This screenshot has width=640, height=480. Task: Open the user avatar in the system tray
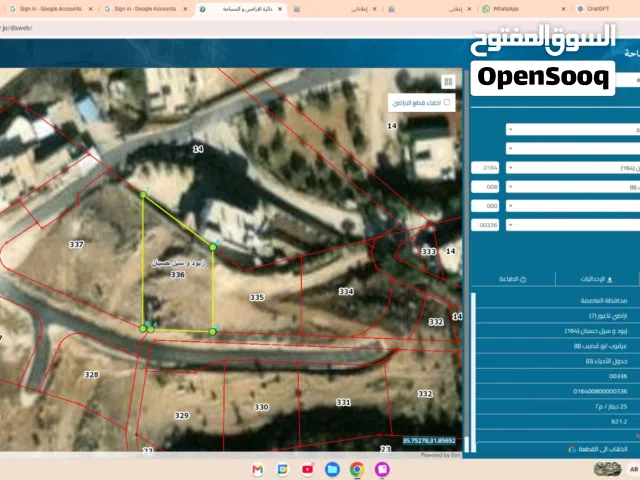click(x=608, y=469)
